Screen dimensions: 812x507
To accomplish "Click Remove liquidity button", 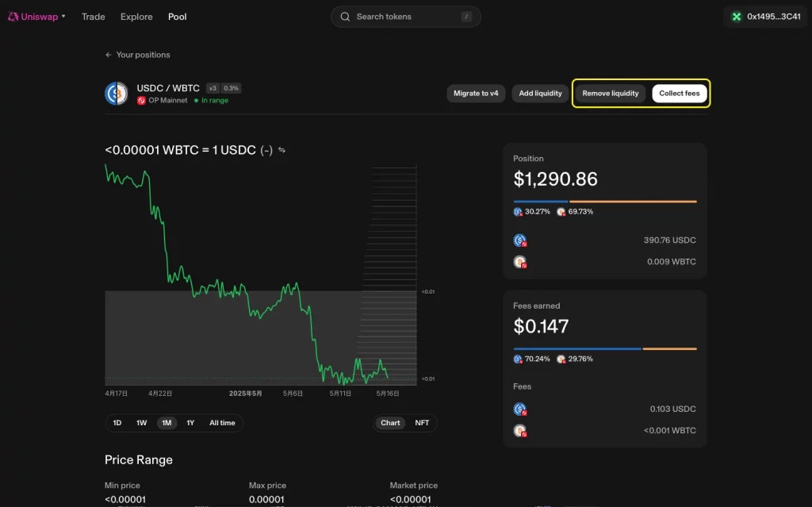I will (x=610, y=94).
